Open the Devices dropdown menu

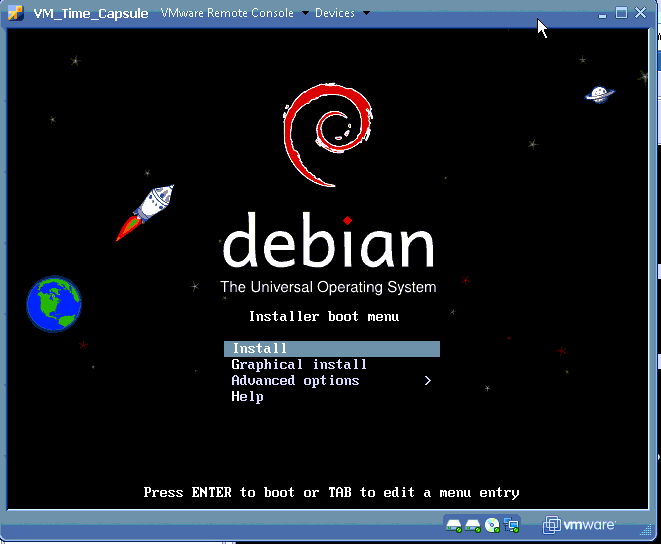(342, 13)
